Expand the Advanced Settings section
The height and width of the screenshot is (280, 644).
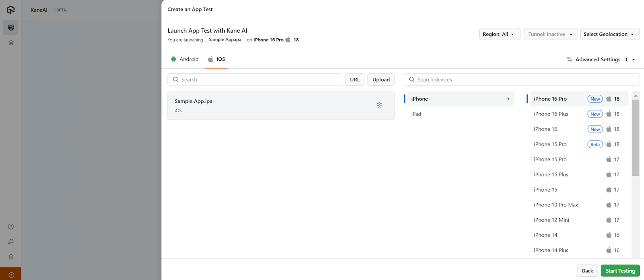point(601,60)
